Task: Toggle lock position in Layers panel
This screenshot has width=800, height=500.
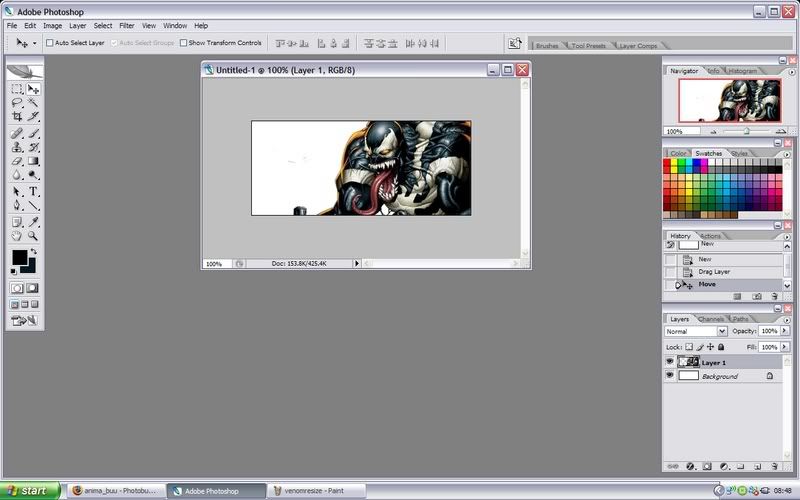Action: pyautogui.click(x=710, y=347)
